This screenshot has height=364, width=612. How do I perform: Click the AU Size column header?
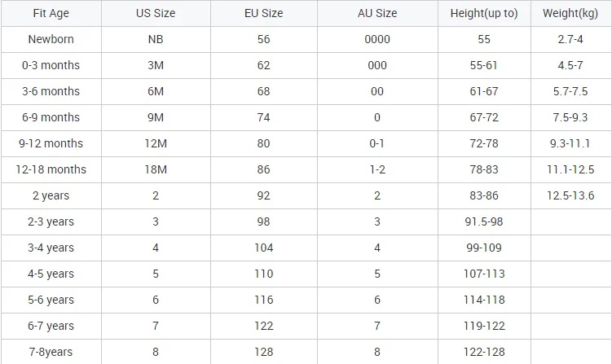pyautogui.click(x=377, y=14)
